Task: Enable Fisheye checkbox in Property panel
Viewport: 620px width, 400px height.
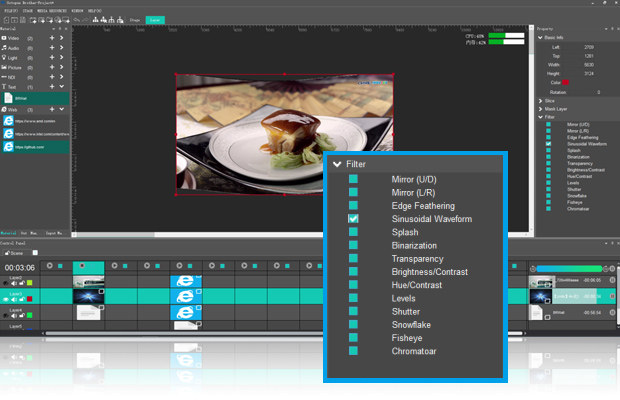Action: tap(548, 202)
